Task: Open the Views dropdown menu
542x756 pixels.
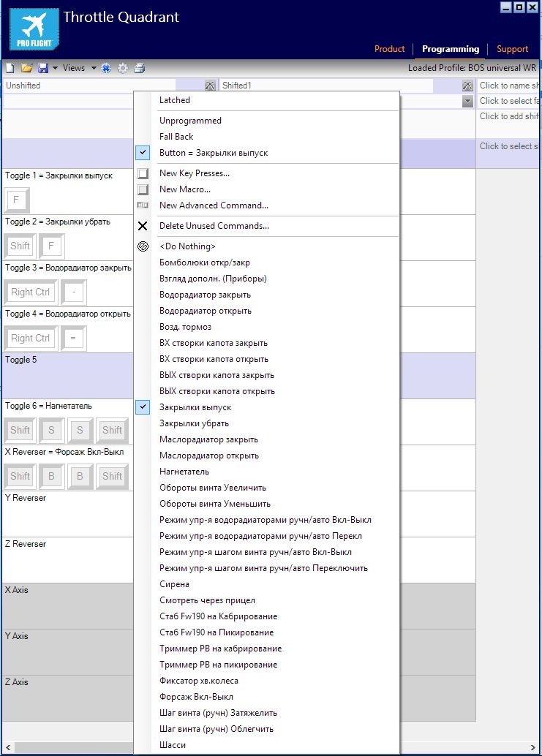Action: [x=80, y=68]
